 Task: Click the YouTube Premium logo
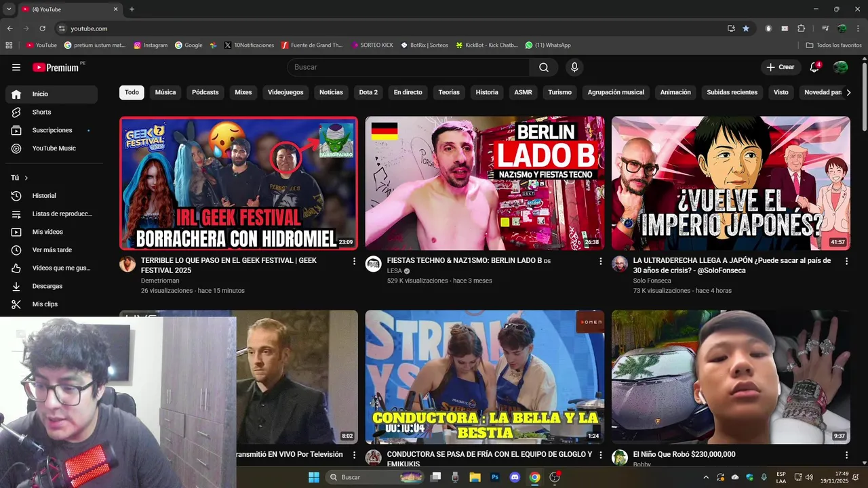56,67
